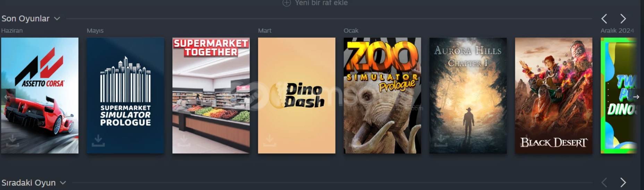Open Supermarket Together game cover

tap(211, 96)
